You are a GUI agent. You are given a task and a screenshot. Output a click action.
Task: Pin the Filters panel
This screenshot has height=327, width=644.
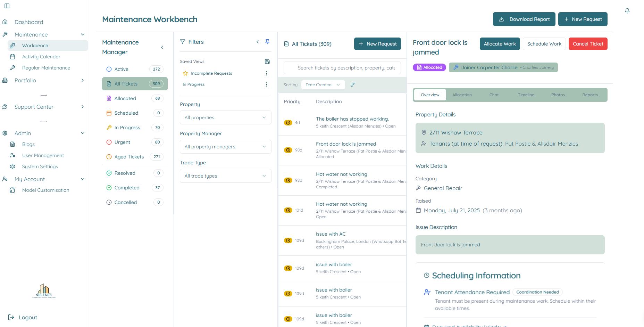tap(267, 42)
